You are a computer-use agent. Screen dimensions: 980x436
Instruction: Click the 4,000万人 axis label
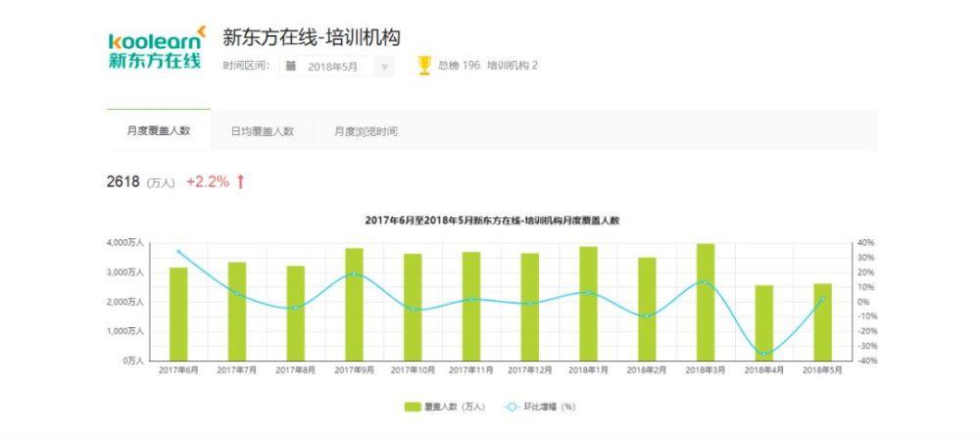[x=125, y=242]
